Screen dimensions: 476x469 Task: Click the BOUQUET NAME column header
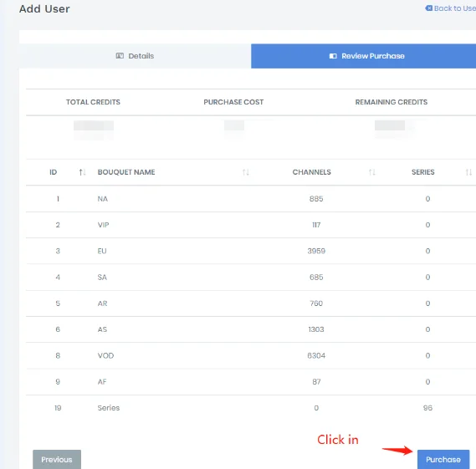pos(126,172)
